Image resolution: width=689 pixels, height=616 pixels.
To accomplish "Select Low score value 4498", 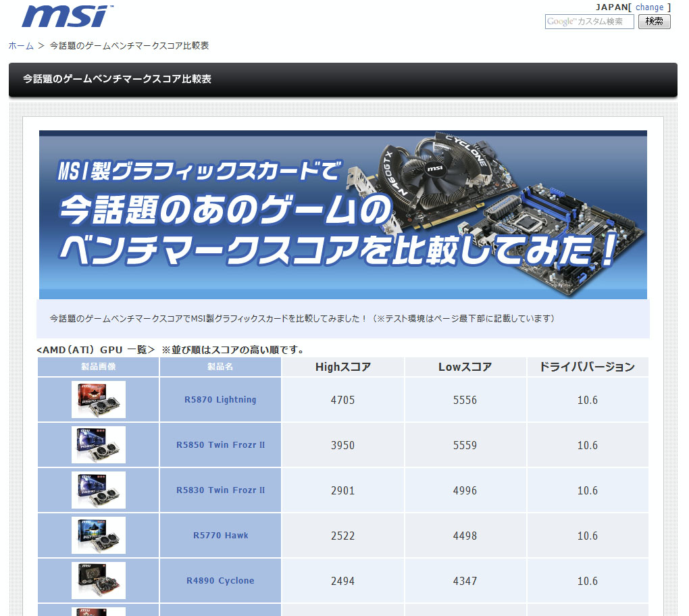I will pyautogui.click(x=465, y=536).
